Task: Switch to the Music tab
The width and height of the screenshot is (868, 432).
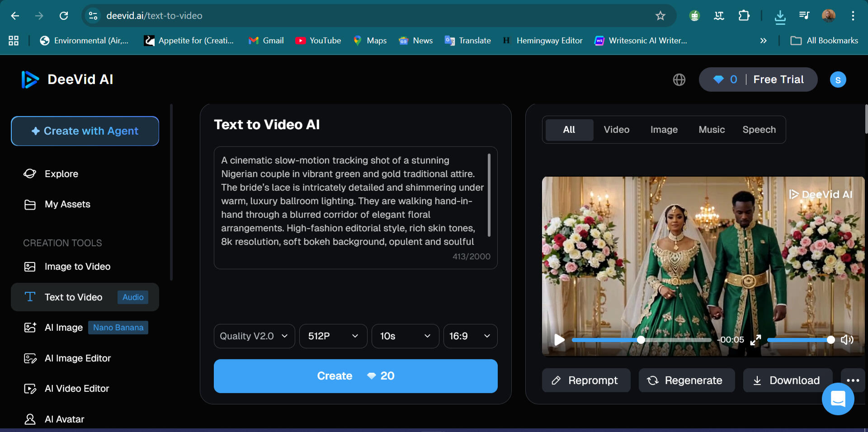Action: pos(711,130)
